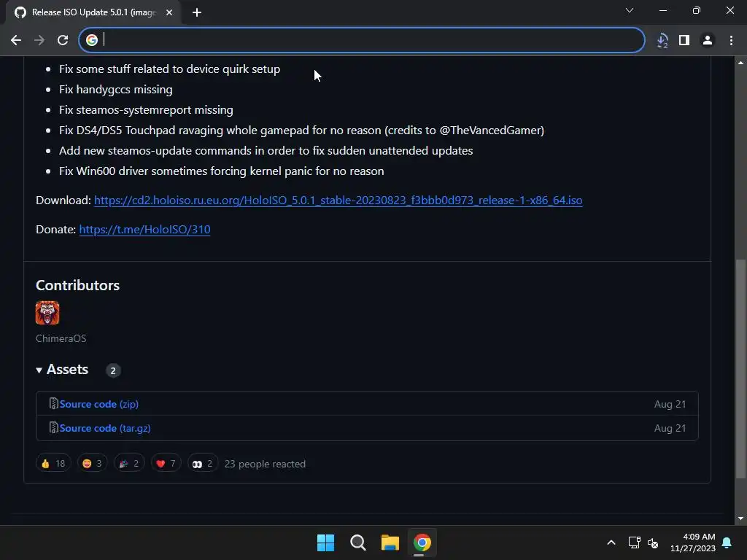Viewport: 747px width, 560px height.
Task: Open the notification bell in the taskbar
Action: click(x=727, y=542)
